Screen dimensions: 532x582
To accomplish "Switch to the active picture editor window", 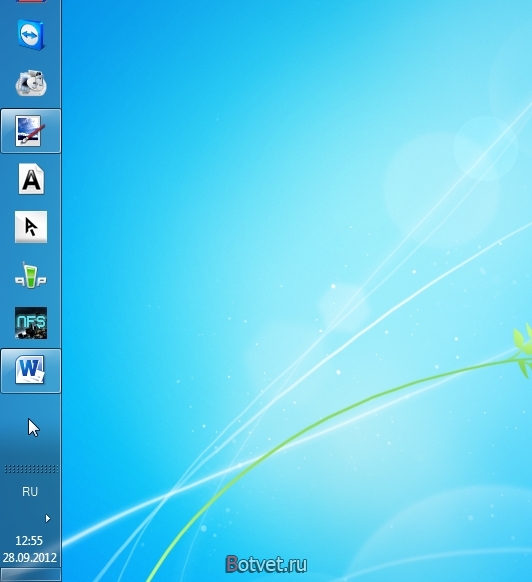I will tap(31, 131).
